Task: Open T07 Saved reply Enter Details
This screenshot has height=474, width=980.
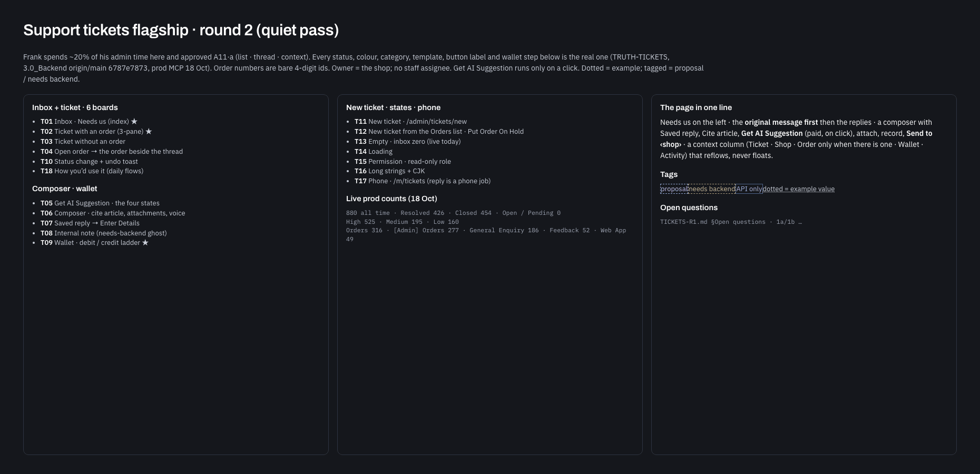Action: pyautogui.click(x=90, y=223)
